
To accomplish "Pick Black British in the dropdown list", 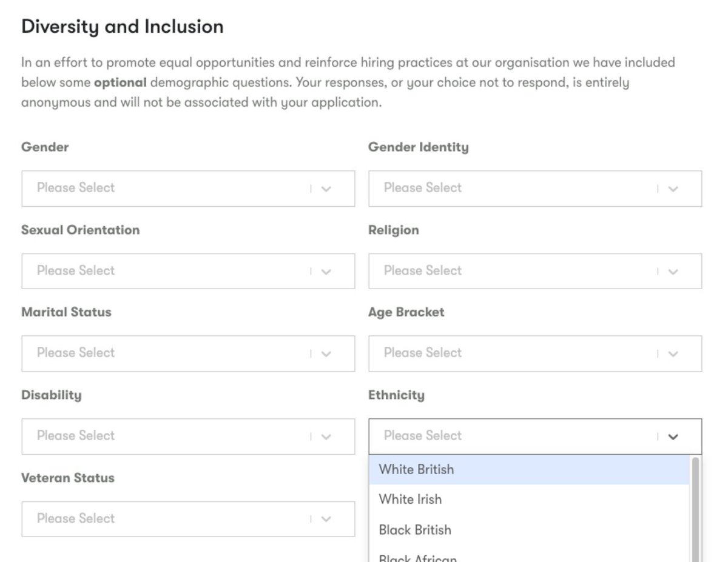I will point(415,530).
